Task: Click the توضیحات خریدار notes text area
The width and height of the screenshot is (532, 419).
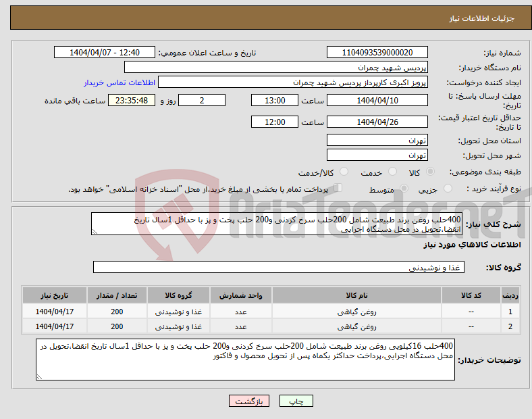Action: [245, 360]
